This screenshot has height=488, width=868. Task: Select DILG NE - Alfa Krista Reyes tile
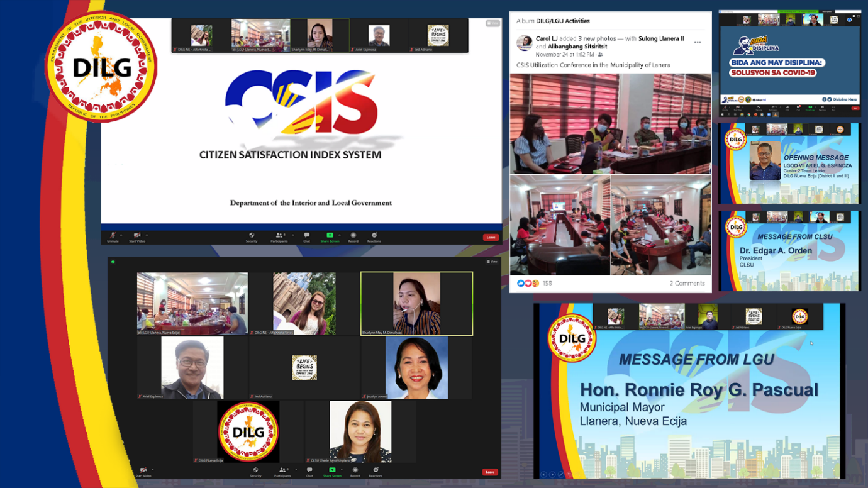tap(304, 304)
